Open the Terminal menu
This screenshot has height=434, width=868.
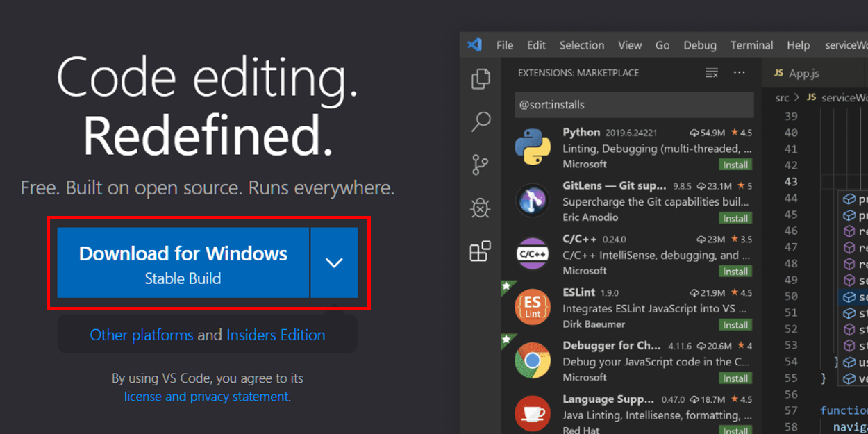(x=751, y=45)
